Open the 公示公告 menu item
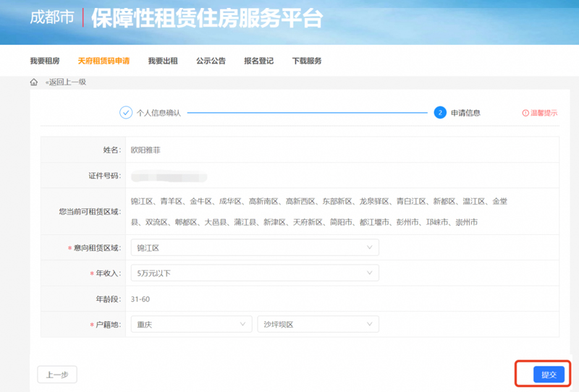579x392 pixels. [x=211, y=61]
